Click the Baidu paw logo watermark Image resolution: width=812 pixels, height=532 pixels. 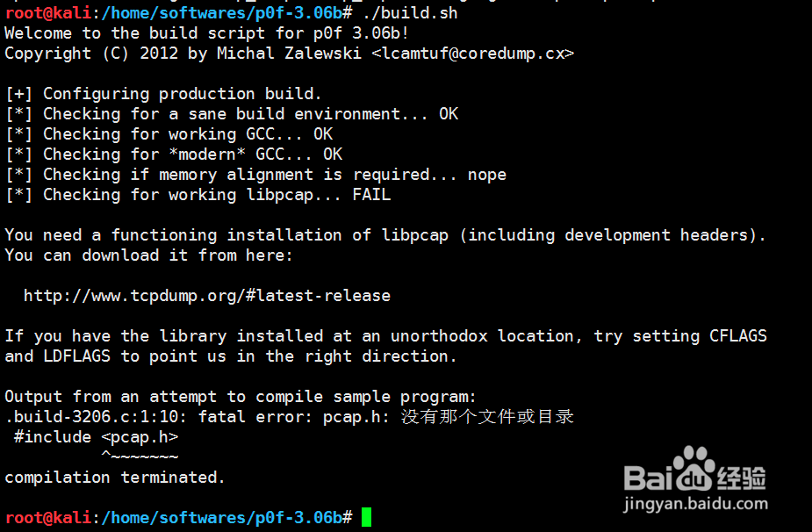695,468
